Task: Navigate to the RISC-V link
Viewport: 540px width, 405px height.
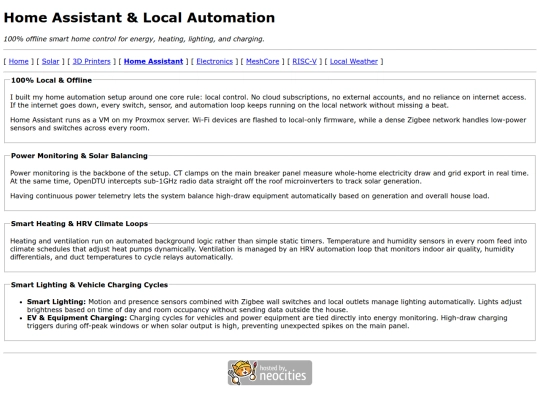Action: pyautogui.click(x=304, y=61)
